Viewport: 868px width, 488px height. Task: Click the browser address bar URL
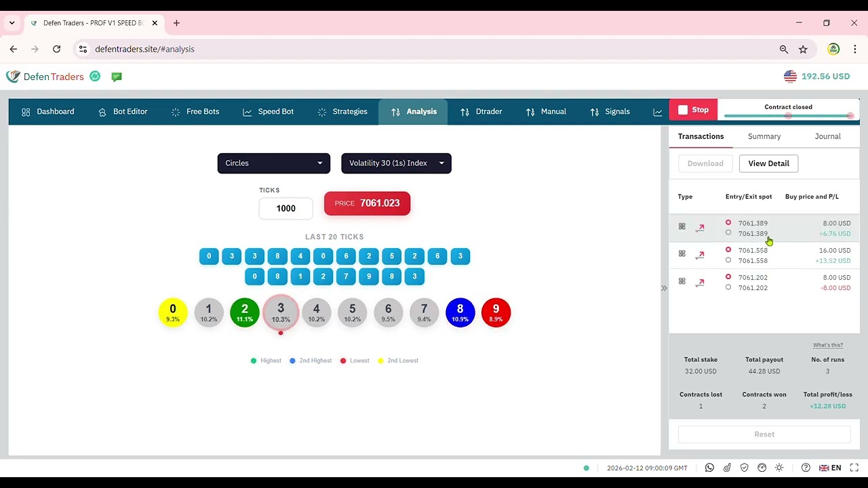[144, 49]
